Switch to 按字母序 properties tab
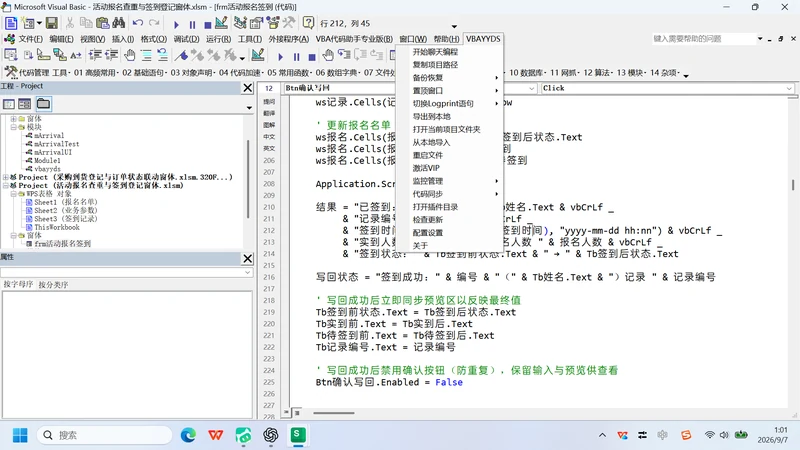This screenshot has height=450, width=800. coord(18,284)
